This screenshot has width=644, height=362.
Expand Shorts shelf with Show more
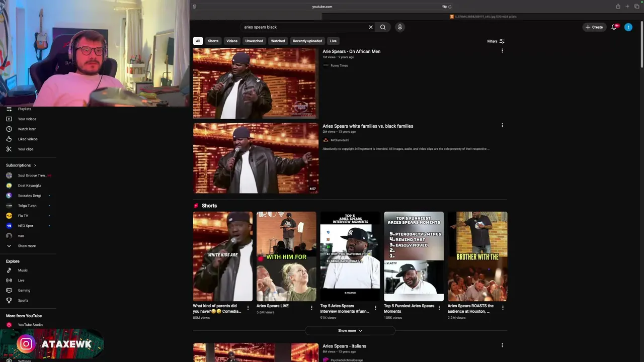click(x=350, y=331)
